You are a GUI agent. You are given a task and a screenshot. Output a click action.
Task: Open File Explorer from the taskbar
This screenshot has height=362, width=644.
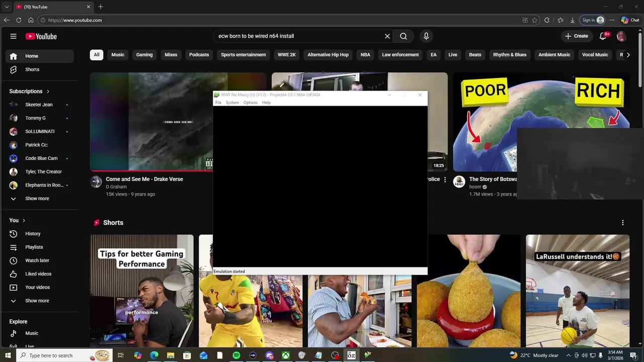click(x=171, y=355)
